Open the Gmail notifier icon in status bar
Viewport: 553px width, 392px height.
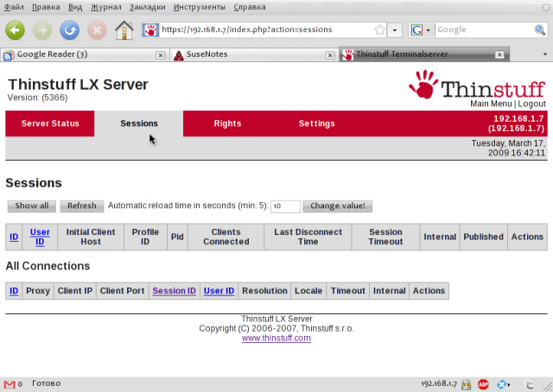click(x=10, y=384)
